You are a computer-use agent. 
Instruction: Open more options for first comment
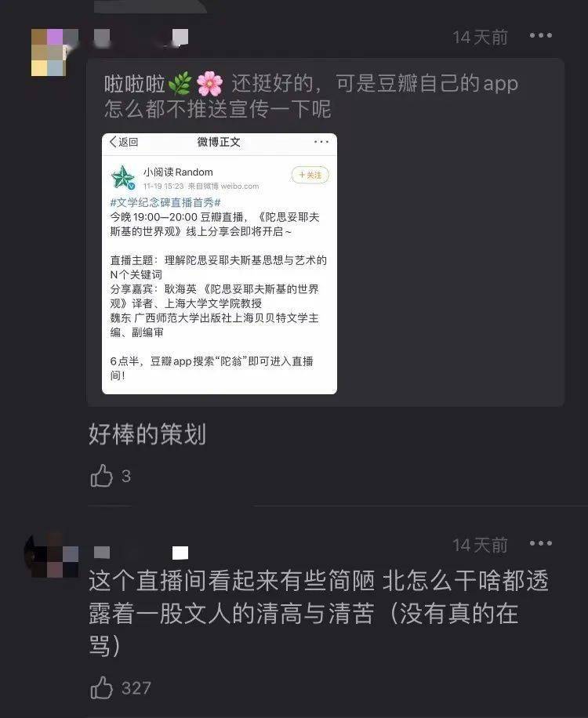point(540,35)
